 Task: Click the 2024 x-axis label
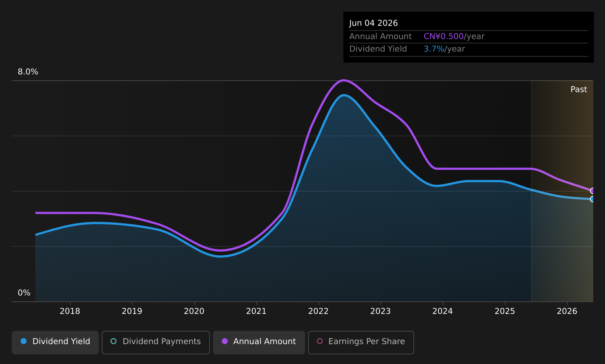click(443, 311)
